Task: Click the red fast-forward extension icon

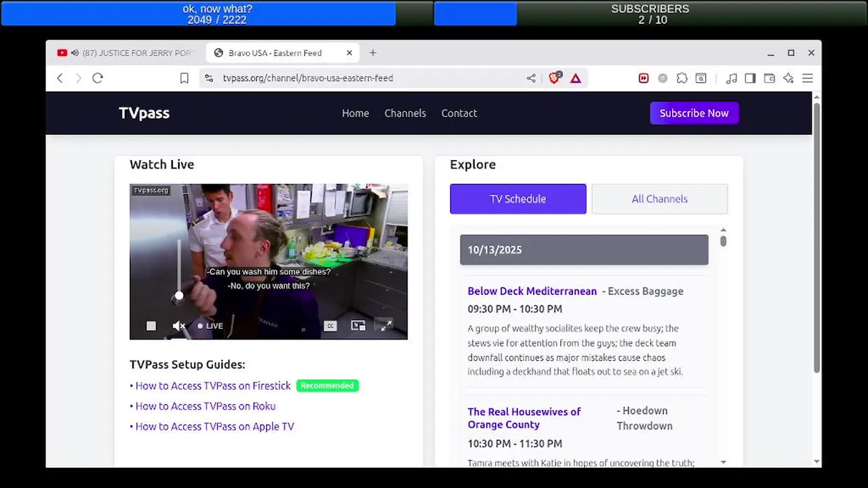Action: click(x=644, y=78)
